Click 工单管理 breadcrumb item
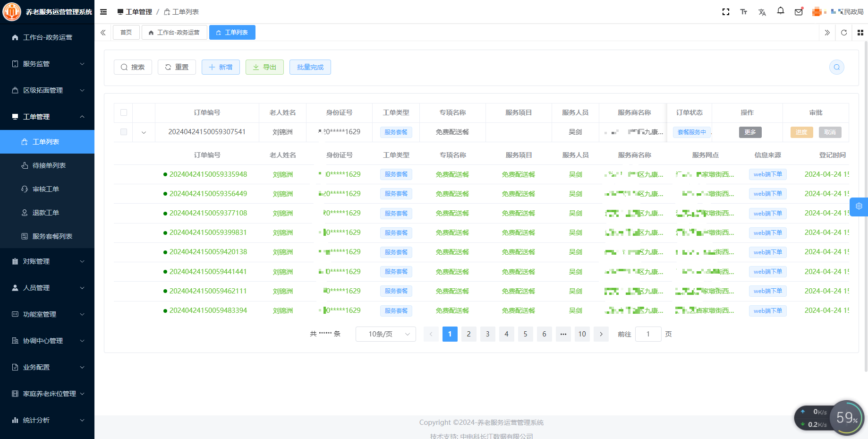Image resolution: width=868 pixels, height=439 pixels. [135, 12]
